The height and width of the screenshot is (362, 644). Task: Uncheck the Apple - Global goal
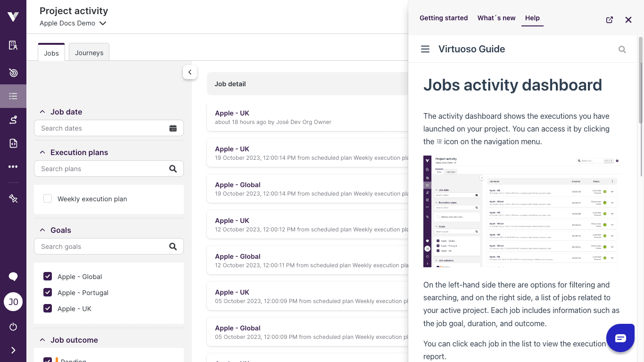tap(48, 277)
